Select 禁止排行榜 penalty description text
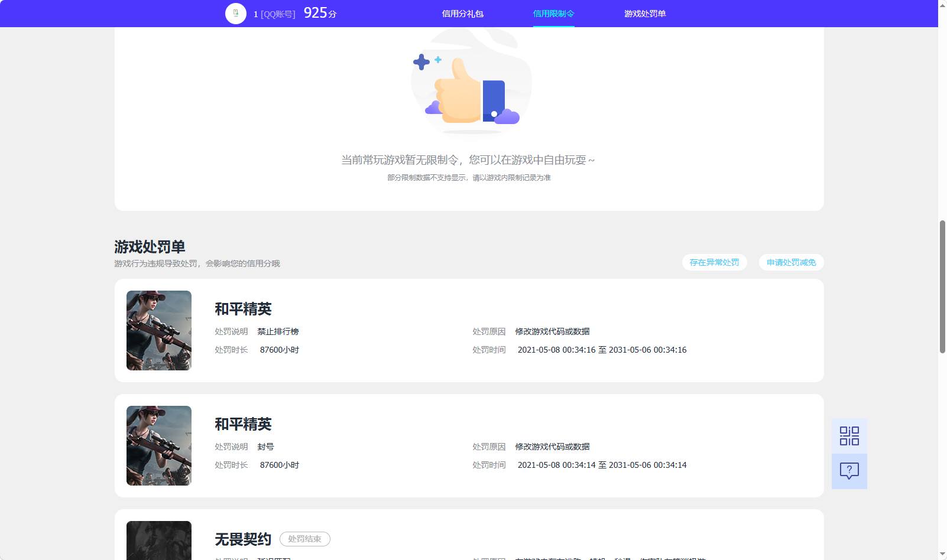The width and height of the screenshot is (947, 560). click(x=278, y=331)
